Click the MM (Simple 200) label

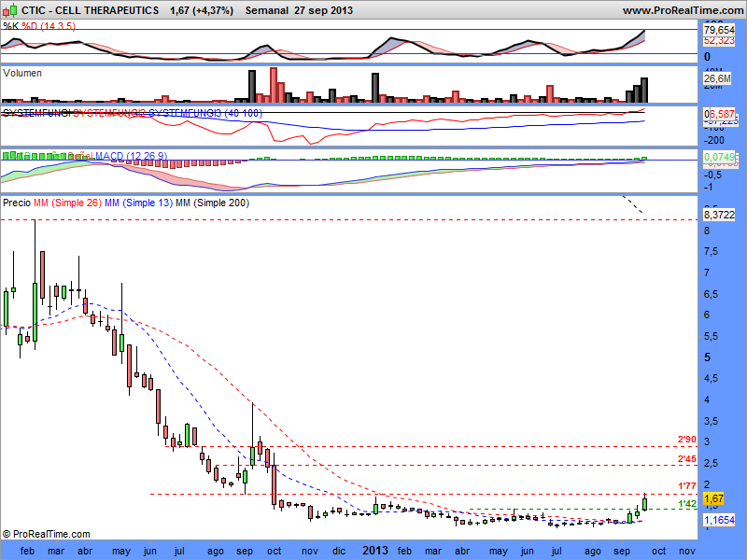pyautogui.click(x=213, y=203)
